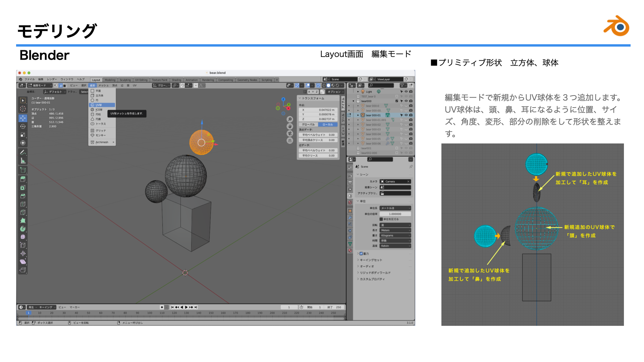644x362 pixels.
Task: Open the Archimesh submenu
Action: (102, 142)
